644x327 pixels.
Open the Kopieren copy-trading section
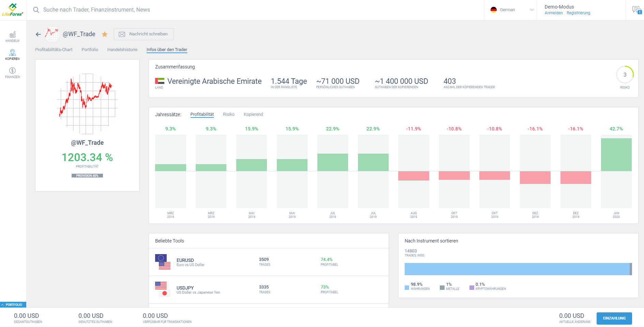[13, 54]
